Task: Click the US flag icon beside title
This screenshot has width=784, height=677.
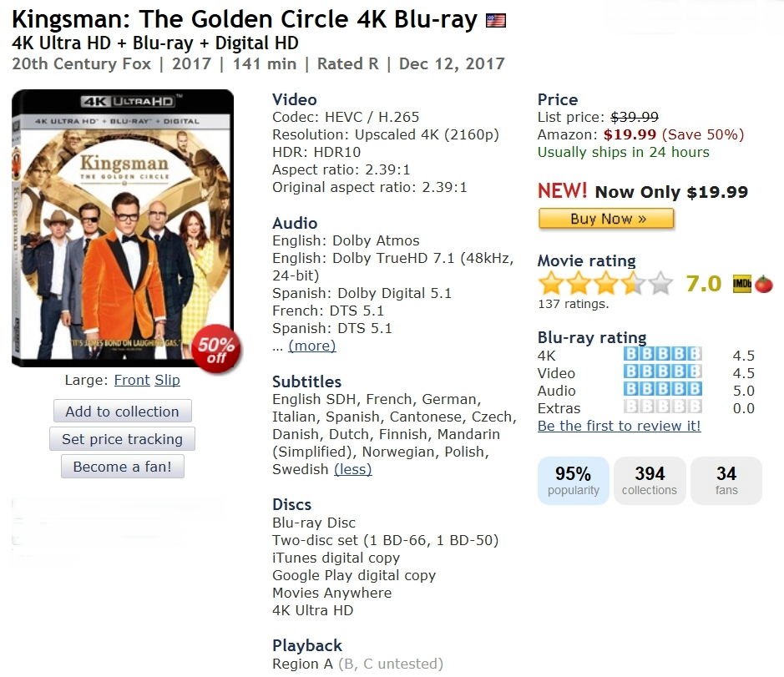Action: pyautogui.click(x=496, y=20)
